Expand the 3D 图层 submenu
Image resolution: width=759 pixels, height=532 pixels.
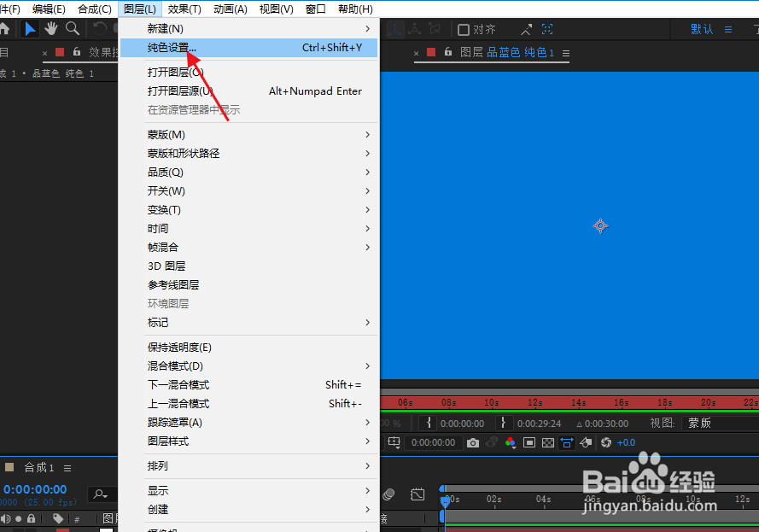[167, 266]
